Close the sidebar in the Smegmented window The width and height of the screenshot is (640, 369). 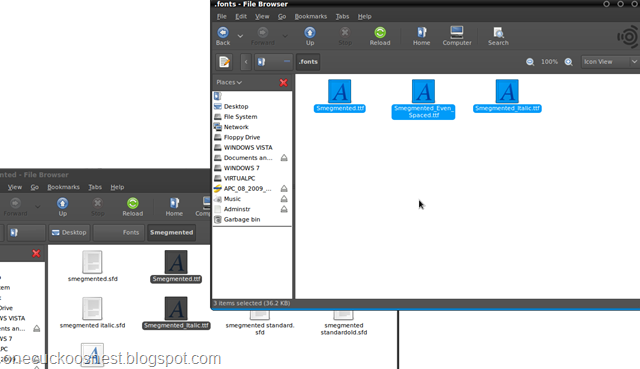pos(36,253)
